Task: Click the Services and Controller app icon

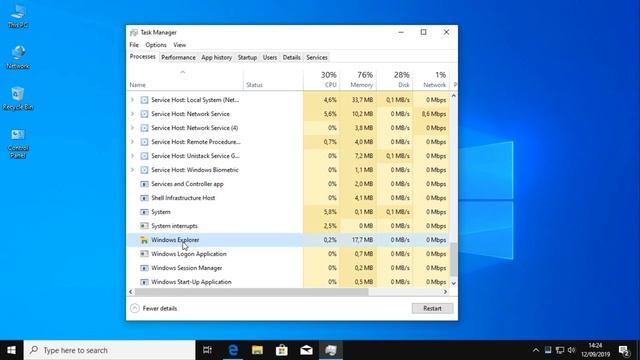Action: 144,184
